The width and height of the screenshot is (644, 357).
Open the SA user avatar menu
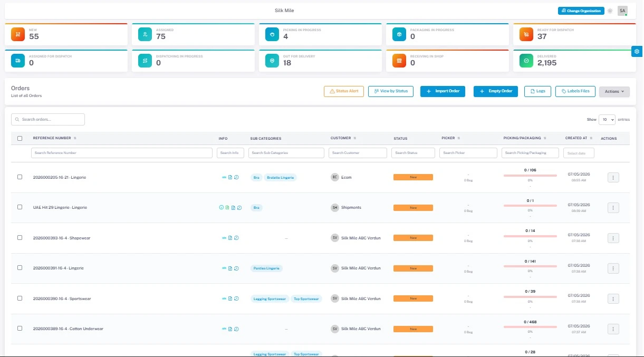point(622,11)
